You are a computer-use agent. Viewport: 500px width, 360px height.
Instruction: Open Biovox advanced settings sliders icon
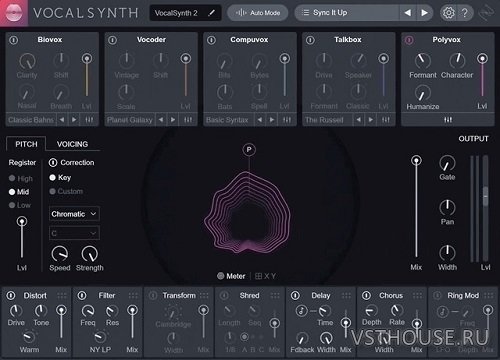(x=89, y=120)
